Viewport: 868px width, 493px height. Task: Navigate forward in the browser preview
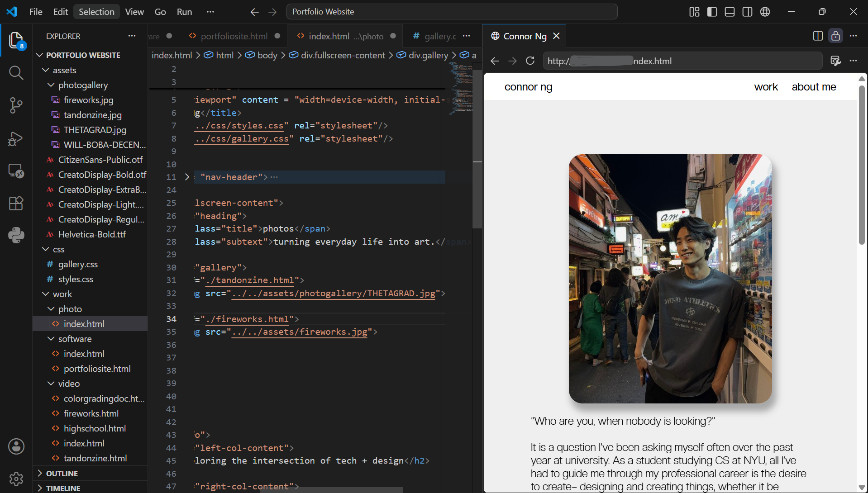tap(512, 61)
